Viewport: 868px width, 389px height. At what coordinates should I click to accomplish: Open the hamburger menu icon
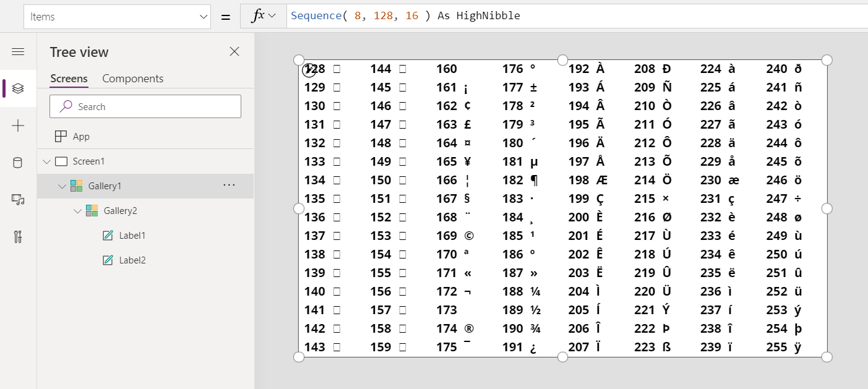(18, 52)
